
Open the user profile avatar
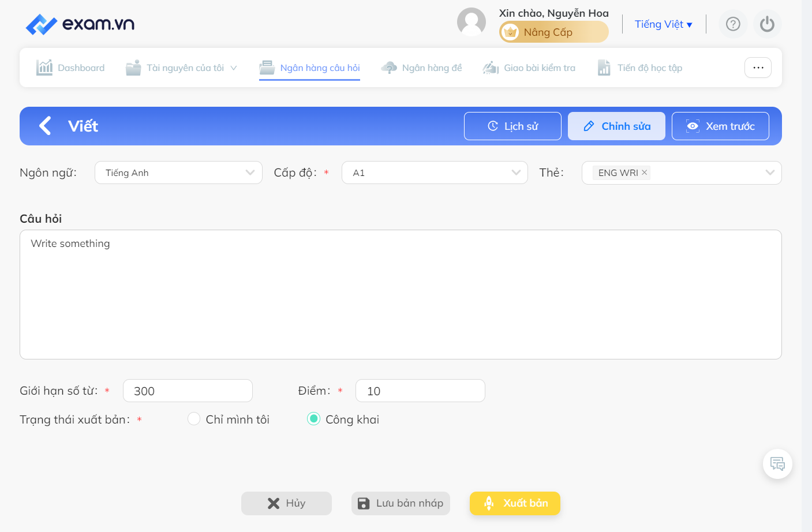(x=472, y=23)
